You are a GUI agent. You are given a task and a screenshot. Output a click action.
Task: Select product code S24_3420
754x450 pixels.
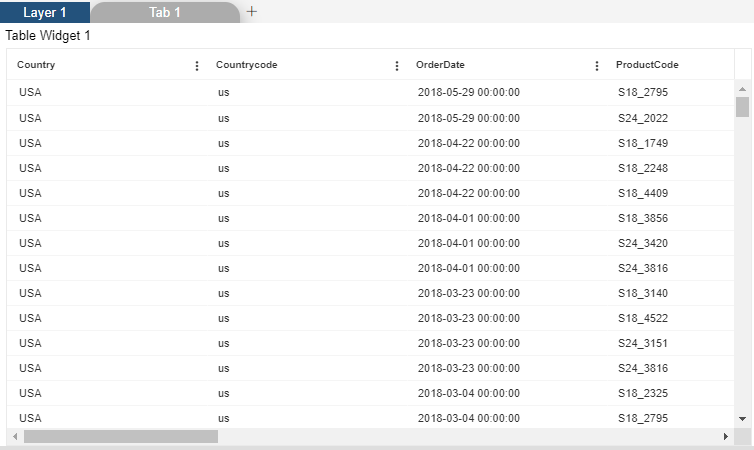coord(643,243)
